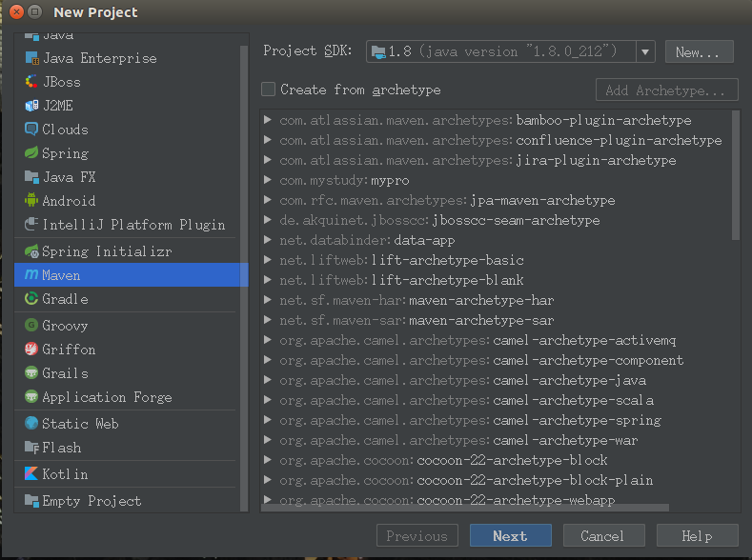Image resolution: width=752 pixels, height=560 pixels.
Task: Click the Next button
Action: click(x=510, y=535)
